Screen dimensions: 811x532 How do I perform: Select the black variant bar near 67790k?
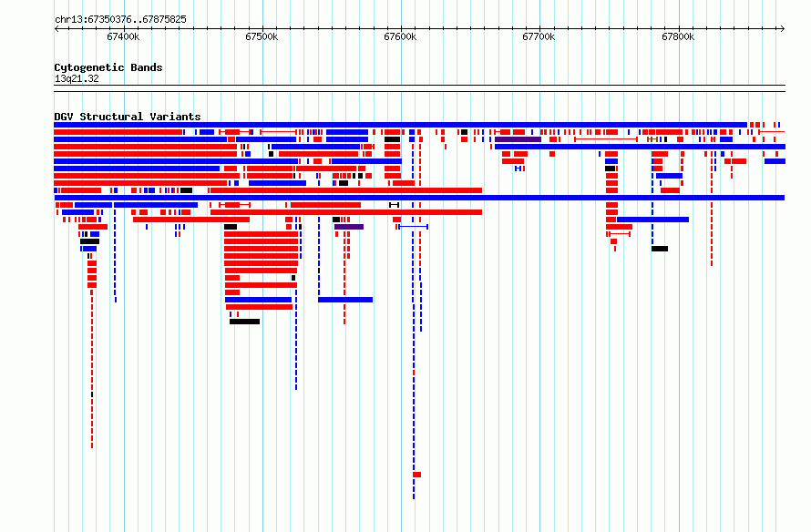(x=660, y=249)
